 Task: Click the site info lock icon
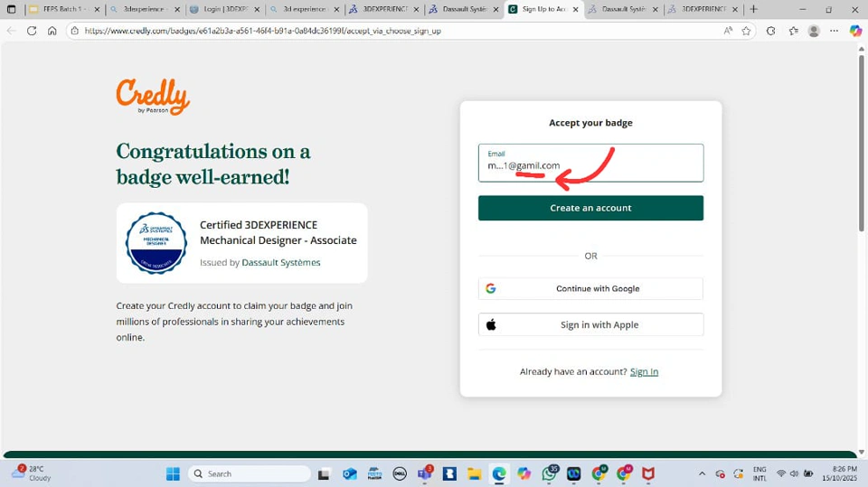coord(75,31)
